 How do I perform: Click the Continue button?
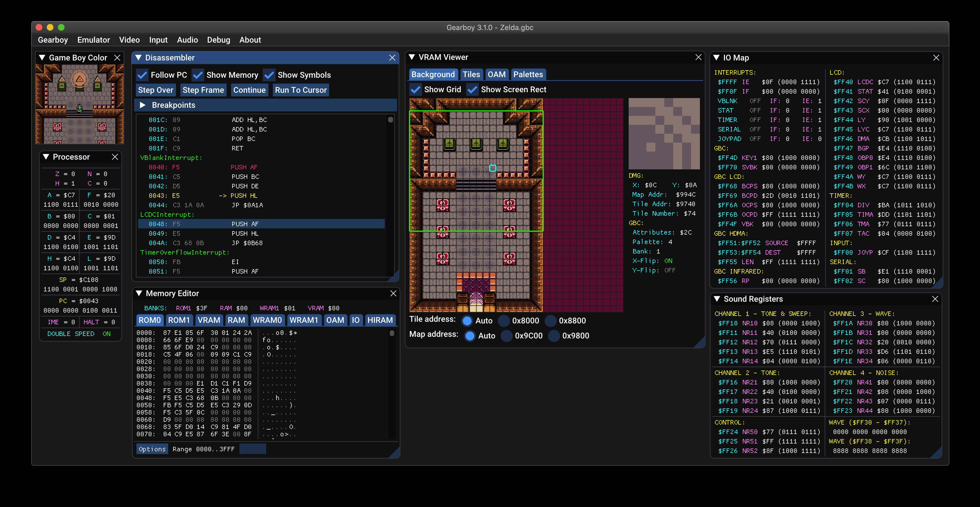pos(249,90)
